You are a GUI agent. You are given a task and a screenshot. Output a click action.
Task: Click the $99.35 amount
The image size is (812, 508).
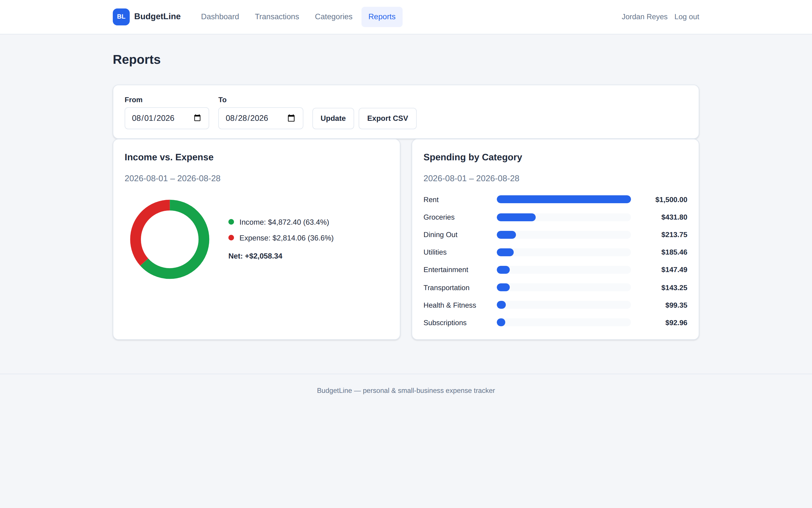676,305
